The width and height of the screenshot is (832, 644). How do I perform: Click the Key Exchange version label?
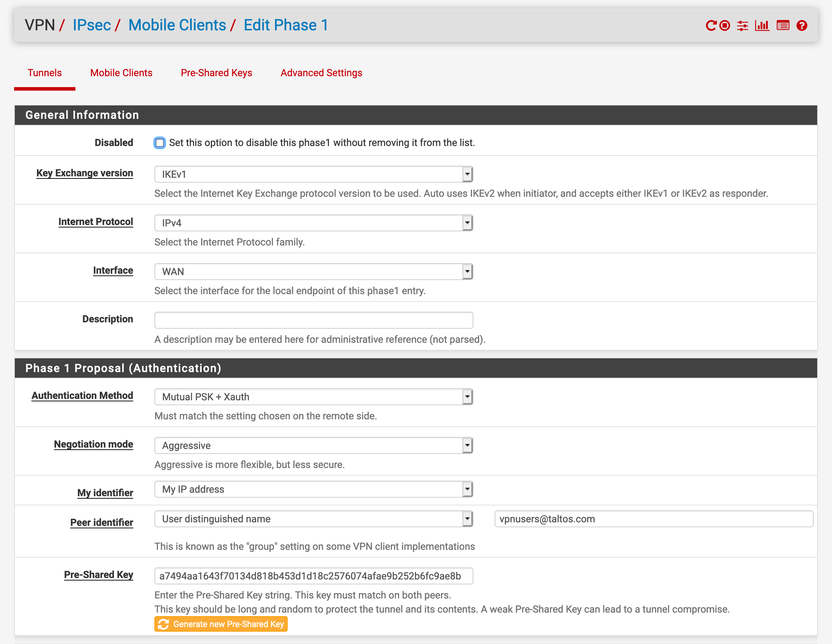(85, 173)
